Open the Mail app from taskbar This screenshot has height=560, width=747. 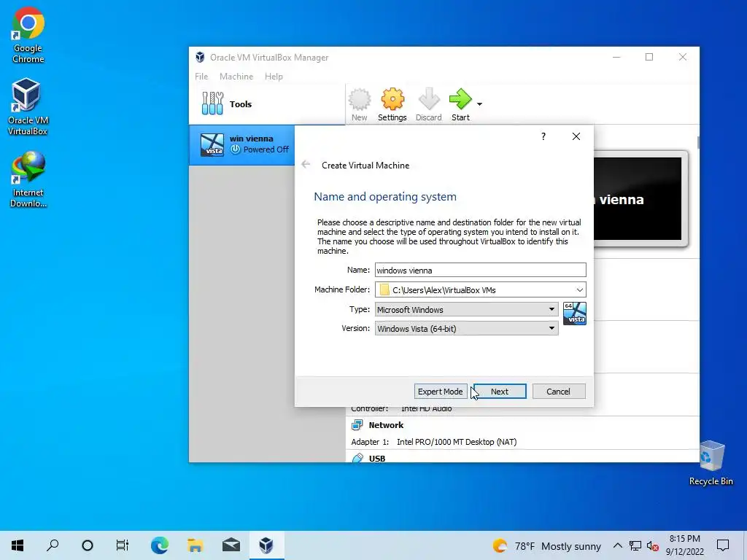[x=231, y=545]
